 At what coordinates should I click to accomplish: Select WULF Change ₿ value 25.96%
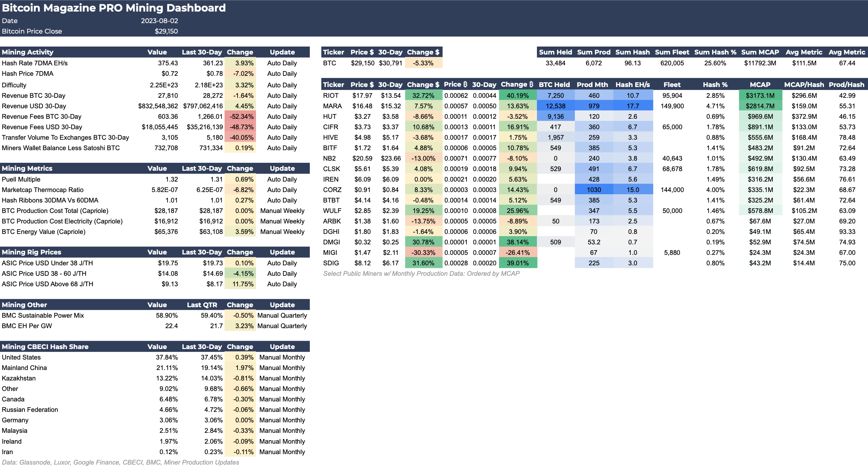click(x=518, y=211)
